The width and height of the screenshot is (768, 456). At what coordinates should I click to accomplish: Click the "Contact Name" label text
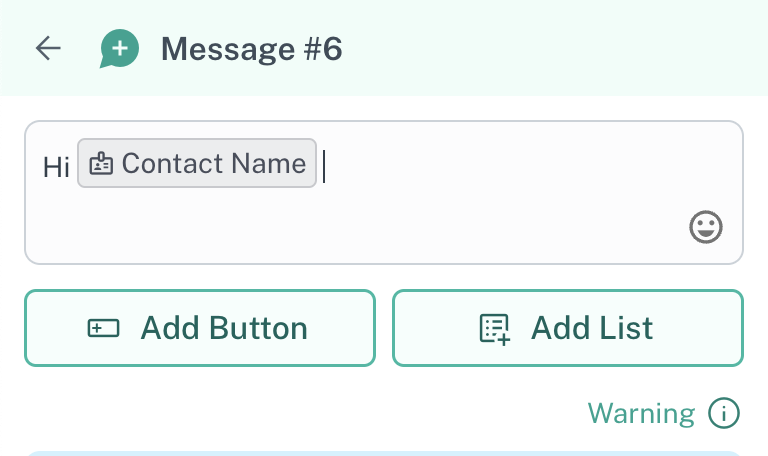214,164
